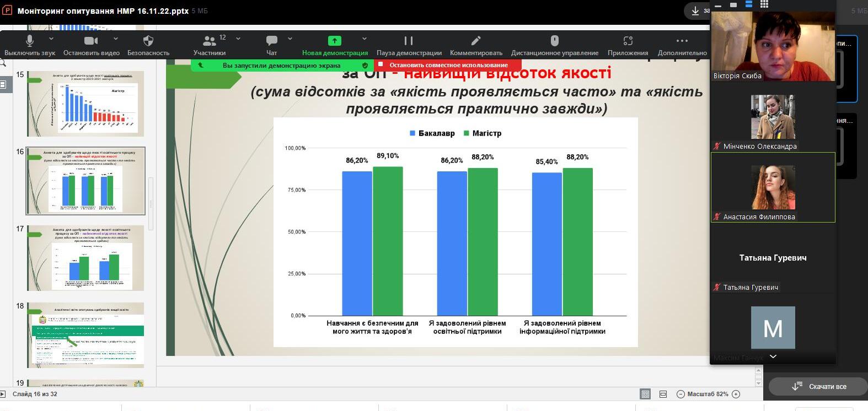
Task: Click chart label 'Я задоволений рівнем інформаційної підтримки'
Action: click(562, 327)
